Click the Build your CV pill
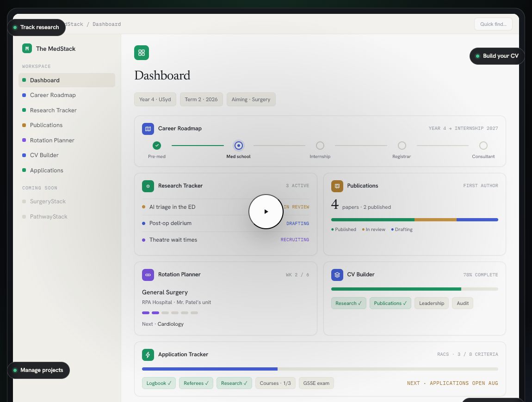Screen dimensions: 532x402 tap(497, 56)
